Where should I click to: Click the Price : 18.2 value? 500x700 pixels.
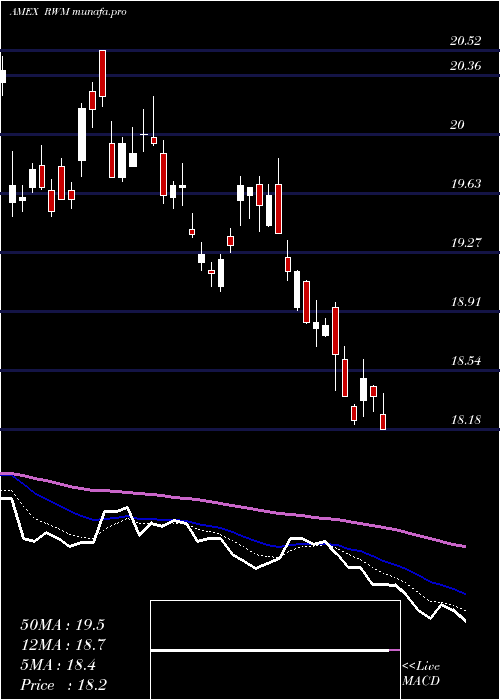point(63,685)
